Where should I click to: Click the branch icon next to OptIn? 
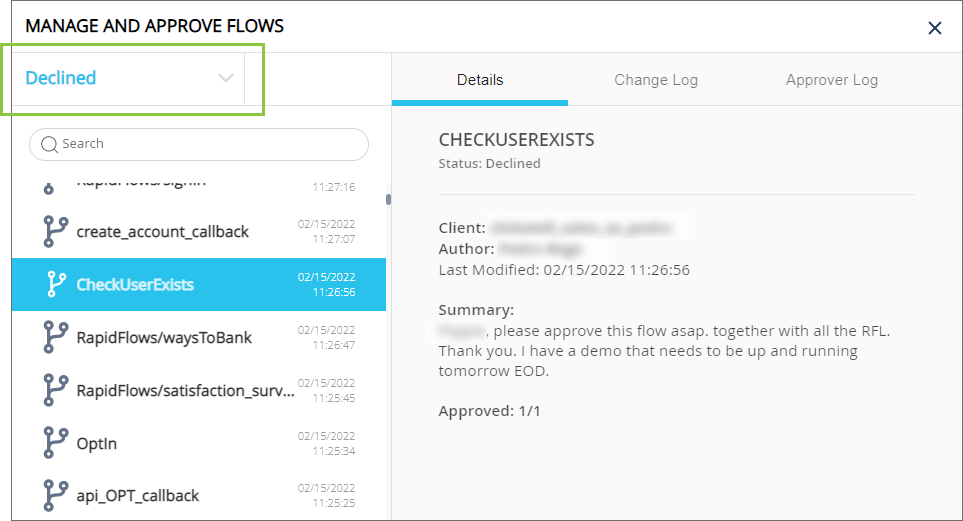point(55,443)
